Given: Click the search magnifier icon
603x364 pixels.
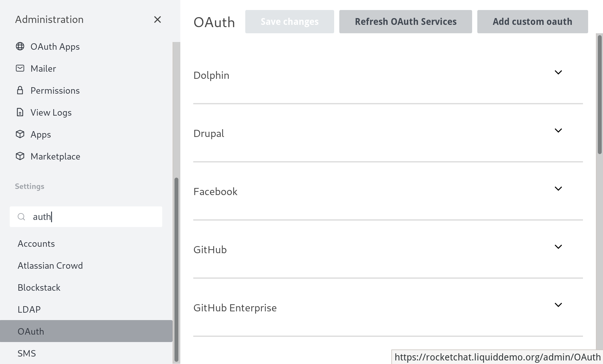Looking at the screenshot, I should [21, 217].
